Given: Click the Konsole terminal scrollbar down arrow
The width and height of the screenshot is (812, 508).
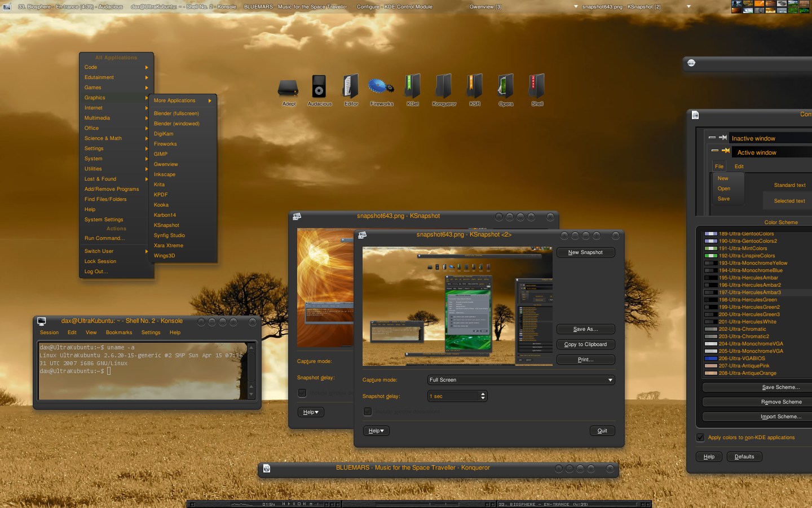Looking at the screenshot, I should [251, 395].
